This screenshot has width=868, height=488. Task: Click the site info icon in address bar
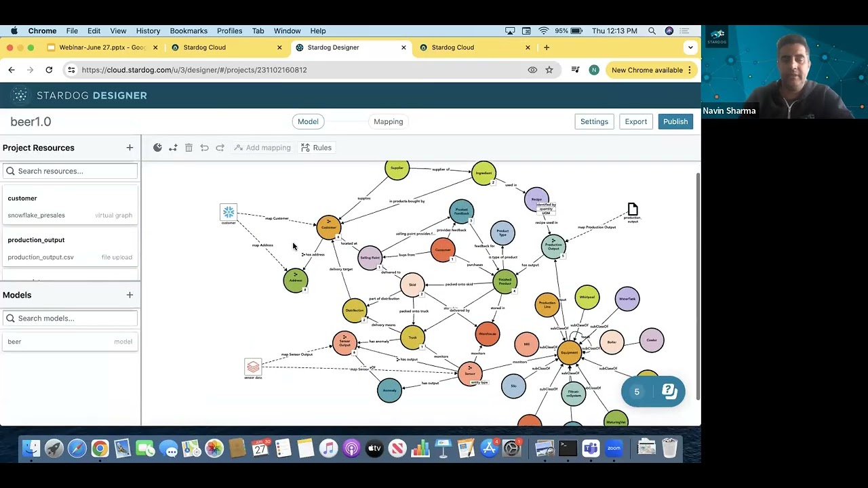[71, 70]
